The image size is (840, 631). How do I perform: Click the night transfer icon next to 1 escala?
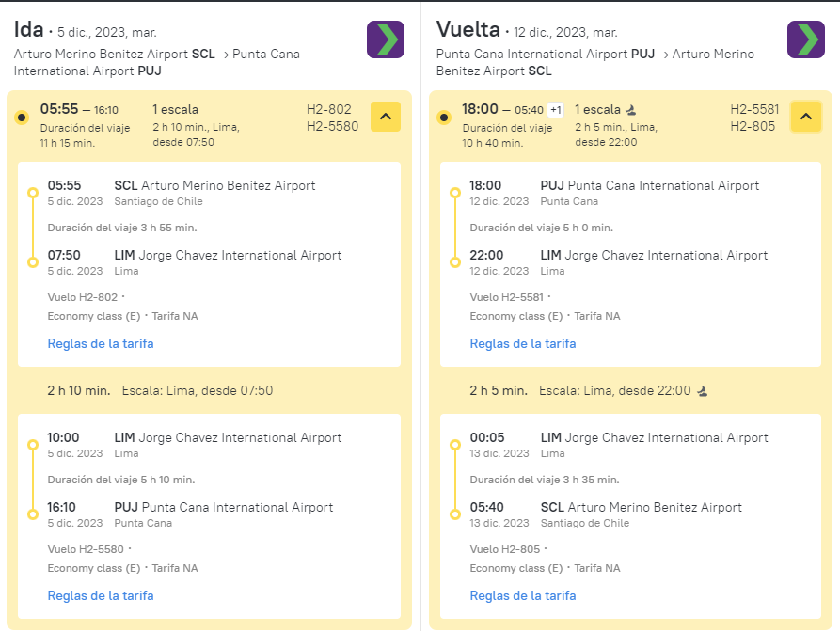[631, 110]
